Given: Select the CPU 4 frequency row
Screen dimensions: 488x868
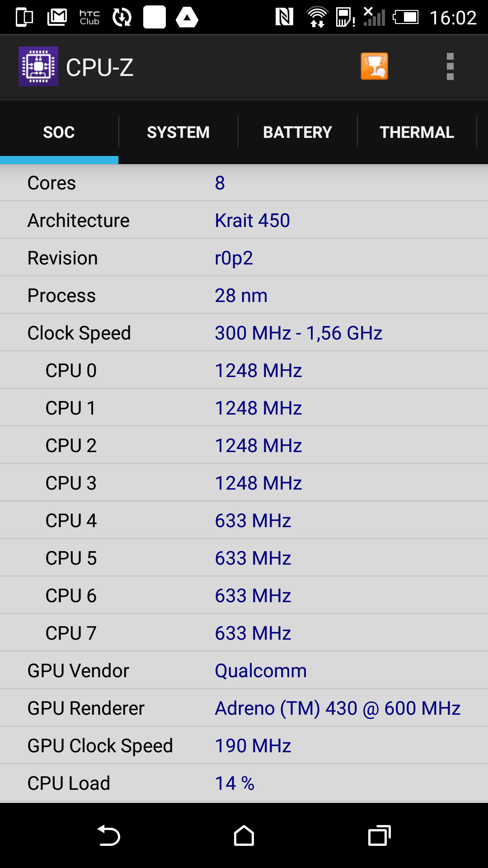Looking at the screenshot, I should tap(244, 520).
